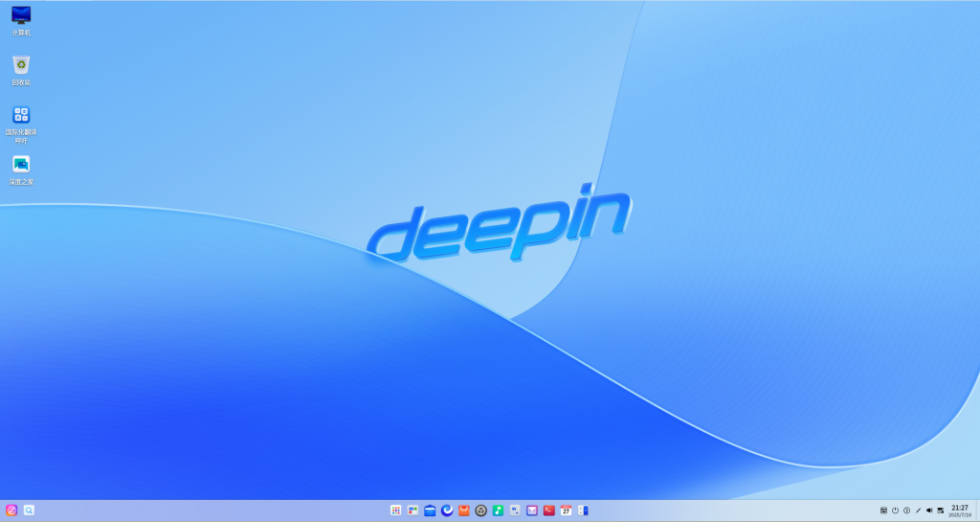Click the power button tray icon

[x=895, y=511]
